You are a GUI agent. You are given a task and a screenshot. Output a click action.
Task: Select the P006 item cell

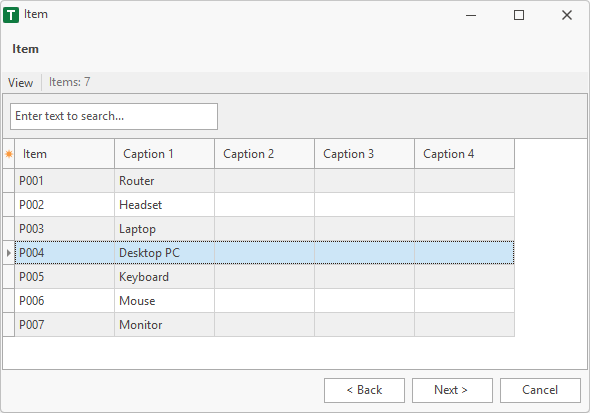tap(64, 301)
